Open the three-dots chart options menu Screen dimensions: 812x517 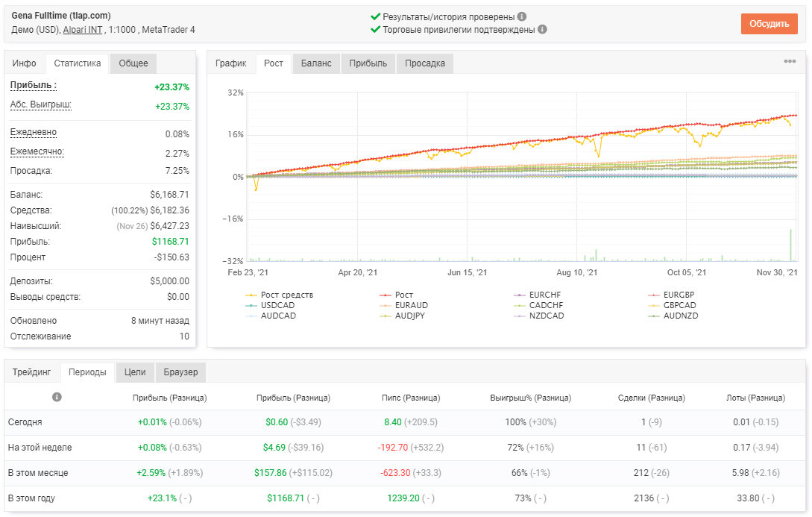790,62
